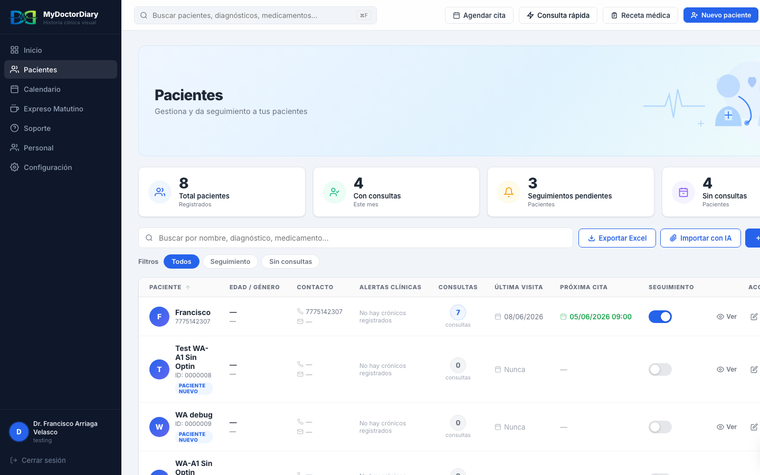Open Calendario from the sidebar
Viewport: 760px width, 475px height.
pos(61,89)
